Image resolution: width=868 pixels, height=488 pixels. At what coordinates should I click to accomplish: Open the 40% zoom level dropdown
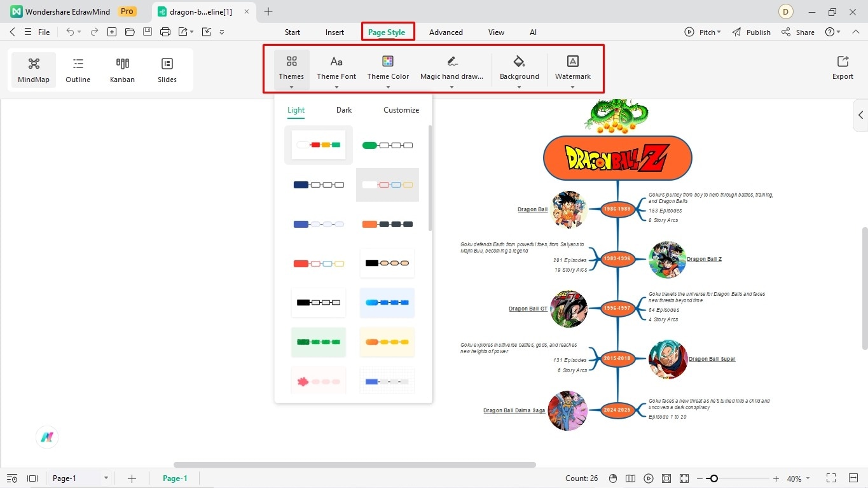799,478
